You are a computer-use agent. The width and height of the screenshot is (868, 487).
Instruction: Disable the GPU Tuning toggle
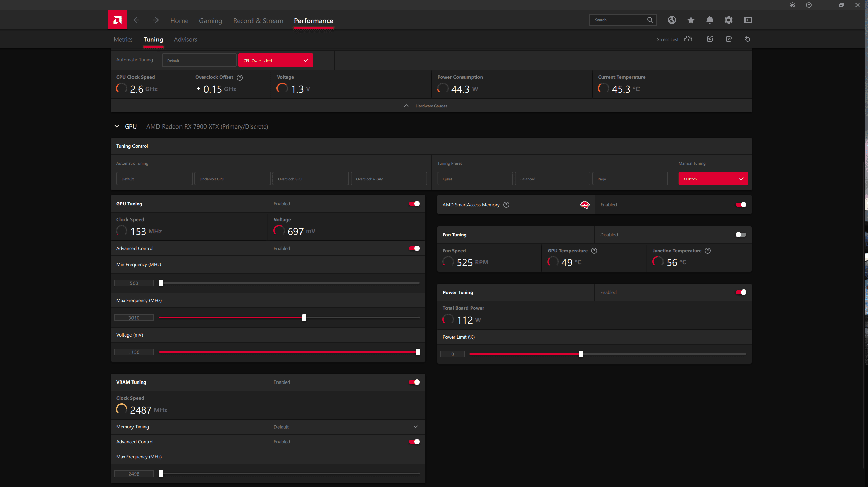point(414,204)
